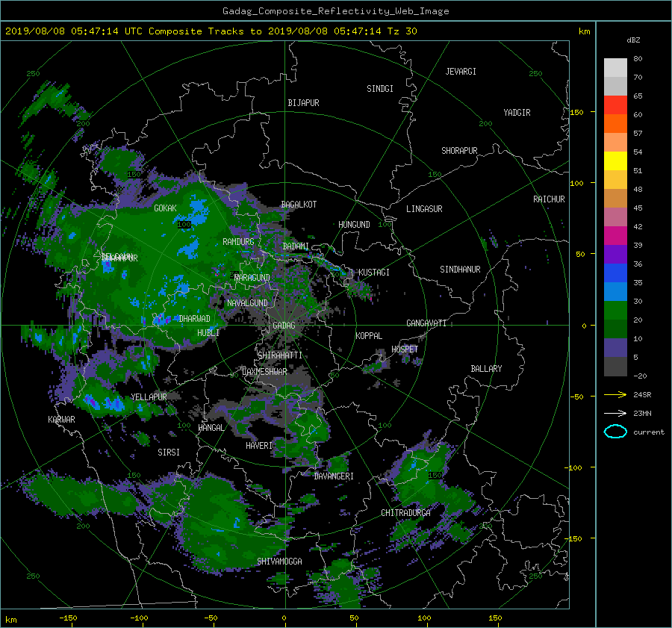The height and width of the screenshot is (628, 672).
Task: Click the DAVANGERI city label
Action: click(334, 476)
